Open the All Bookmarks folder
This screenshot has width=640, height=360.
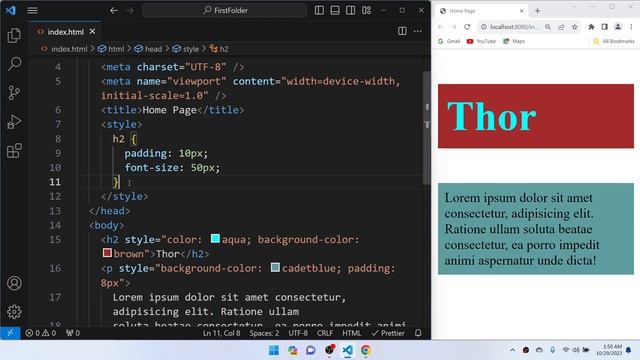(x=614, y=41)
